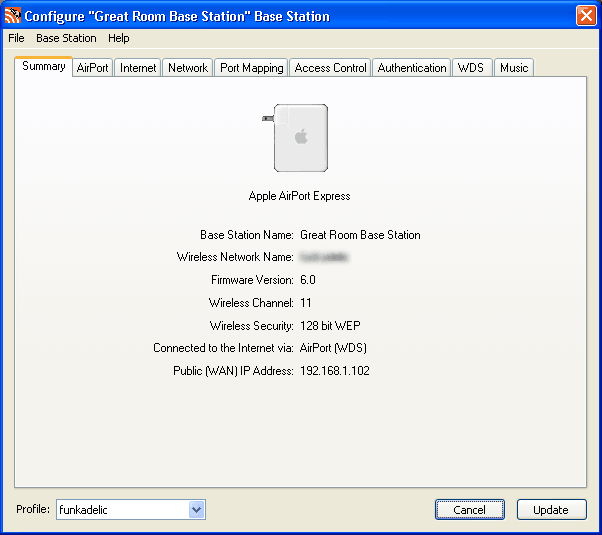
Task: Click the AirPort Express device image
Action: (299, 138)
